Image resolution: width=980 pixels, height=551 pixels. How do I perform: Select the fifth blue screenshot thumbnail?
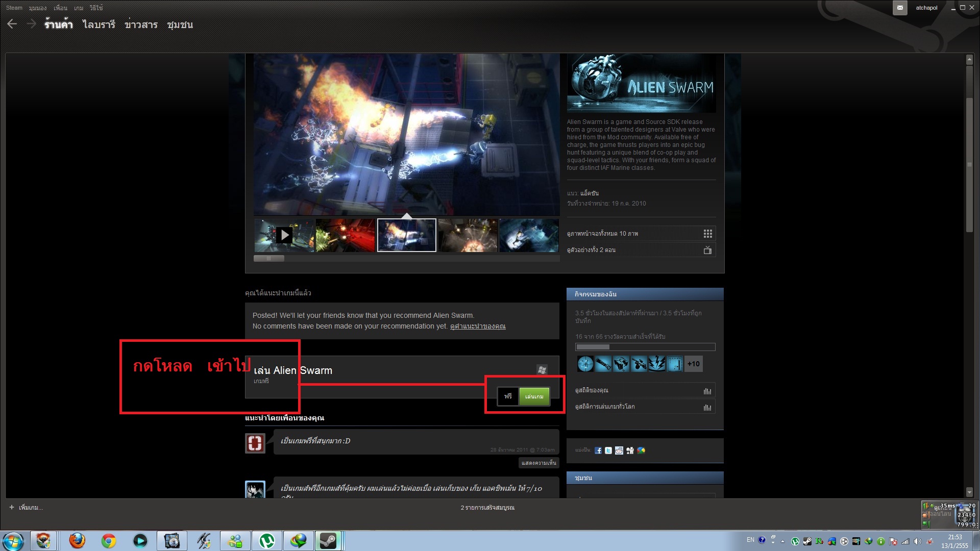click(529, 235)
